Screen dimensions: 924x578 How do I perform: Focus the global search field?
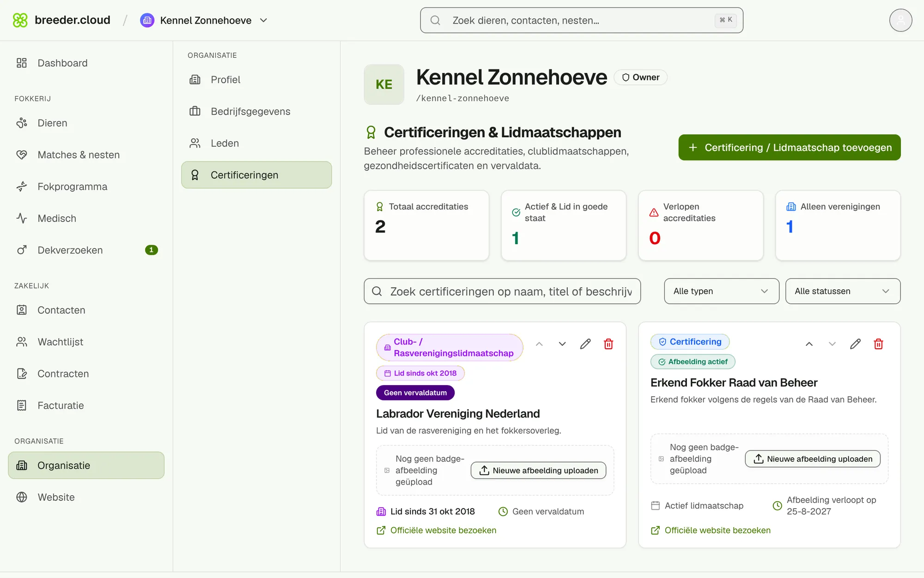[582, 20]
